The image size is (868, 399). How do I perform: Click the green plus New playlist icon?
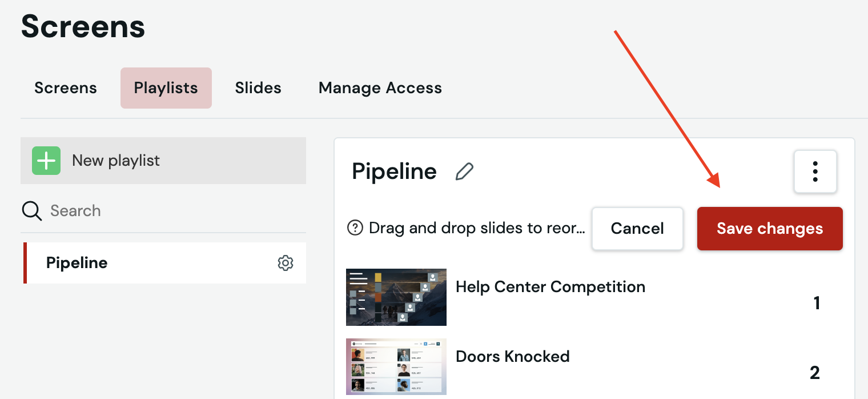pyautogui.click(x=46, y=161)
